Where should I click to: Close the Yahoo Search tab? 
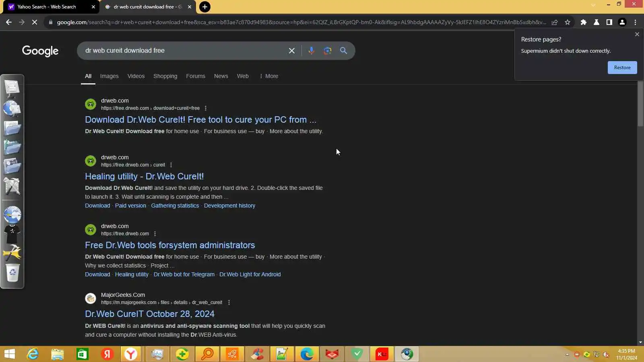tap(93, 7)
